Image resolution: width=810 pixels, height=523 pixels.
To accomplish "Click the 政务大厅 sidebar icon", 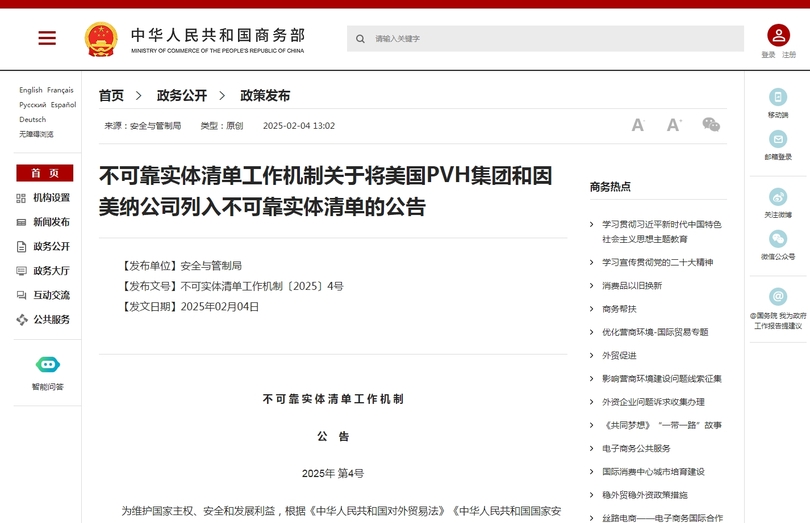I will 21,271.
